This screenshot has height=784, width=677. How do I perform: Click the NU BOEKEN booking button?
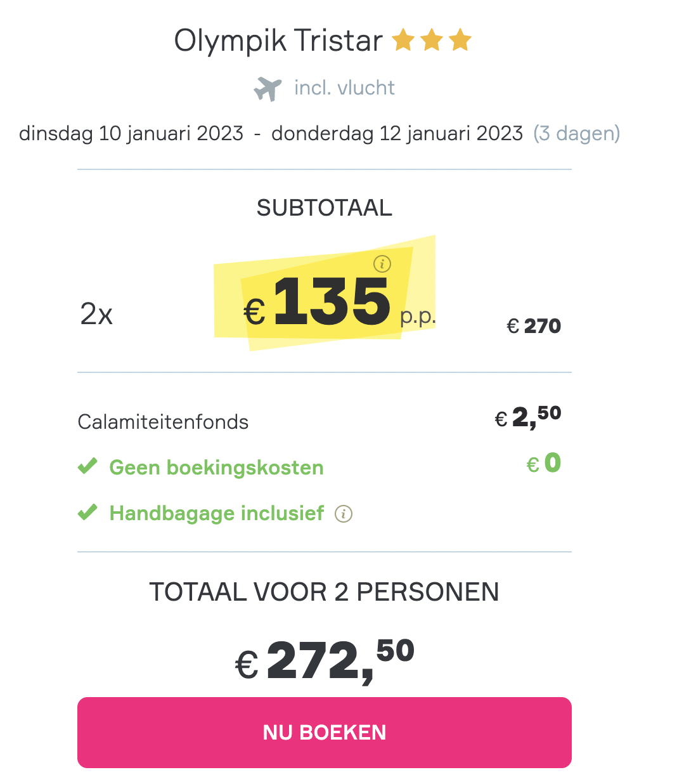[x=325, y=733]
